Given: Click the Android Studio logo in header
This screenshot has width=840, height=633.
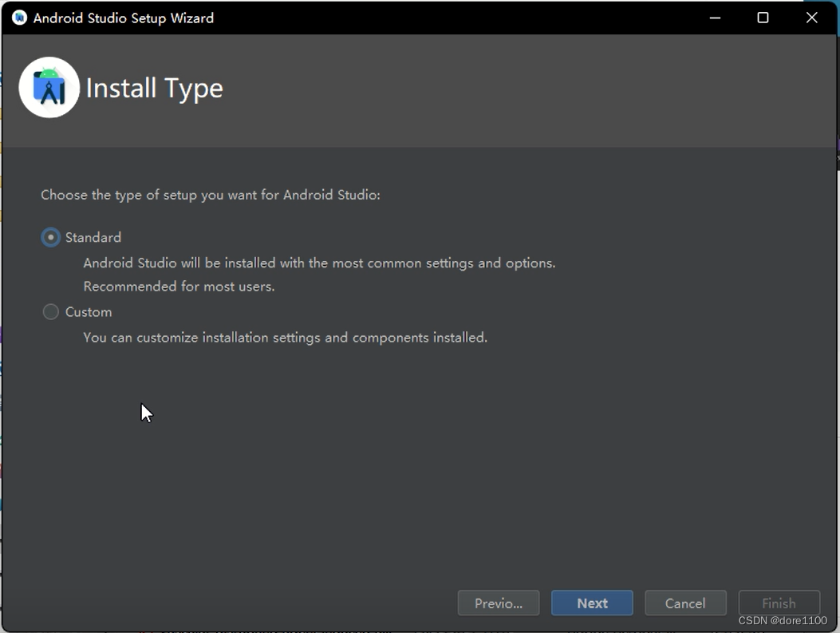Looking at the screenshot, I should pyautogui.click(x=49, y=87).
